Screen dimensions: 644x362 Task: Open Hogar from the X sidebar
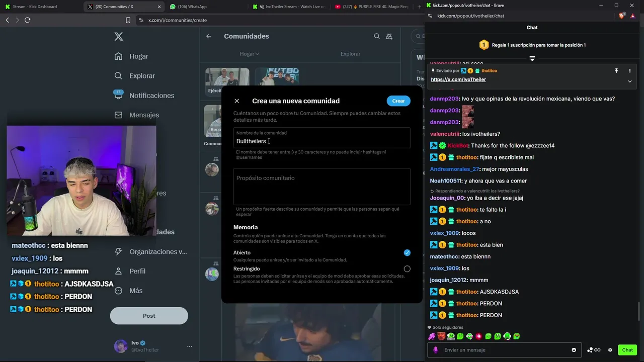pyautogui.click(x=131, y=56)
